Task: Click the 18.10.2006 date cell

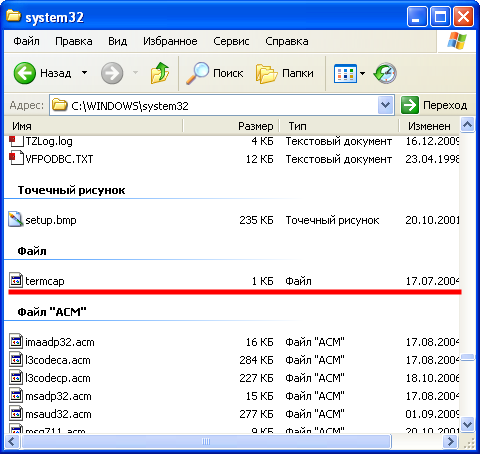Action: 432,378
